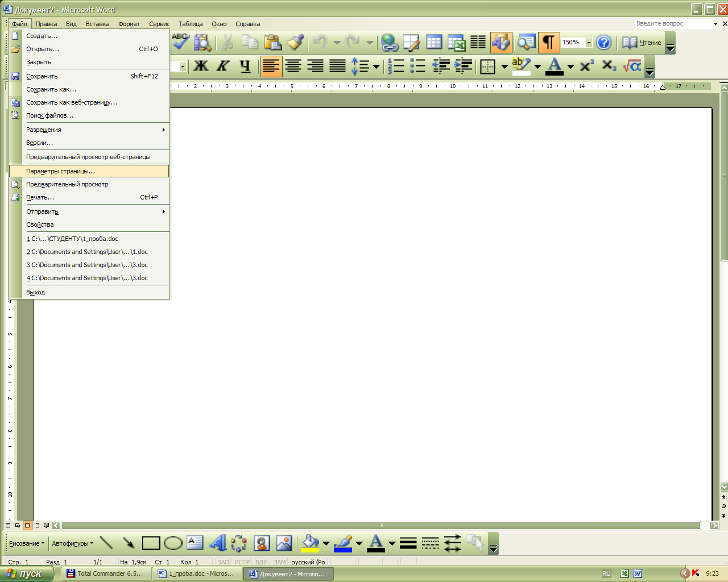Click the Columns layout icon
Screen dimensions: 728x582
(478, 42)
